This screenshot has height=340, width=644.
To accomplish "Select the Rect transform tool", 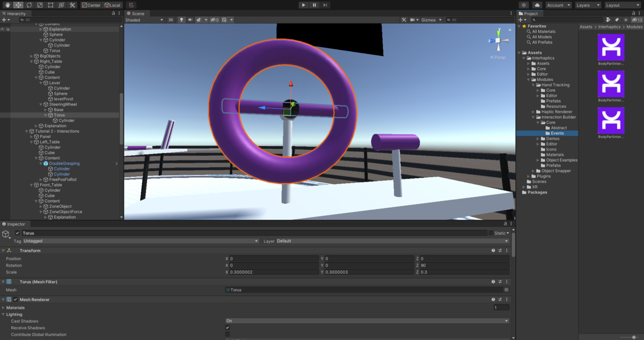I will pos(50,5).
